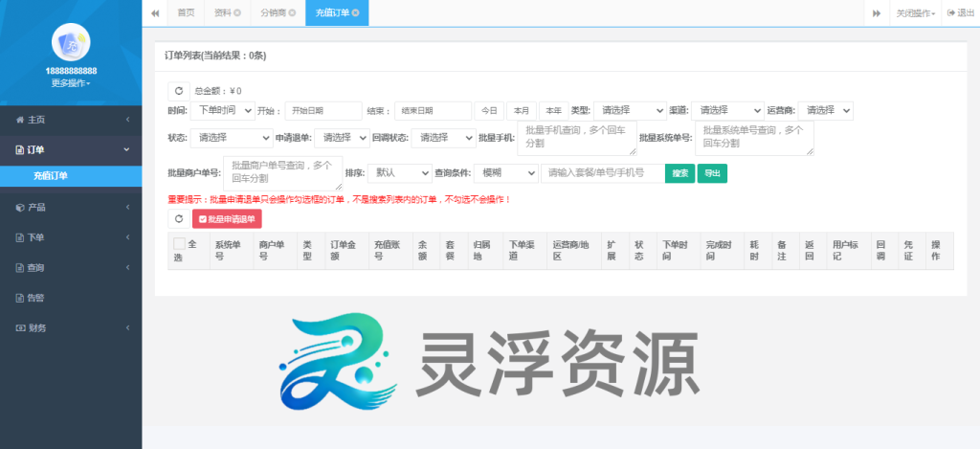The height and width of the screenshot is (449, 980).
Task: Click the chevron beside 产品 in the sidebar
Action: [127, 207]
